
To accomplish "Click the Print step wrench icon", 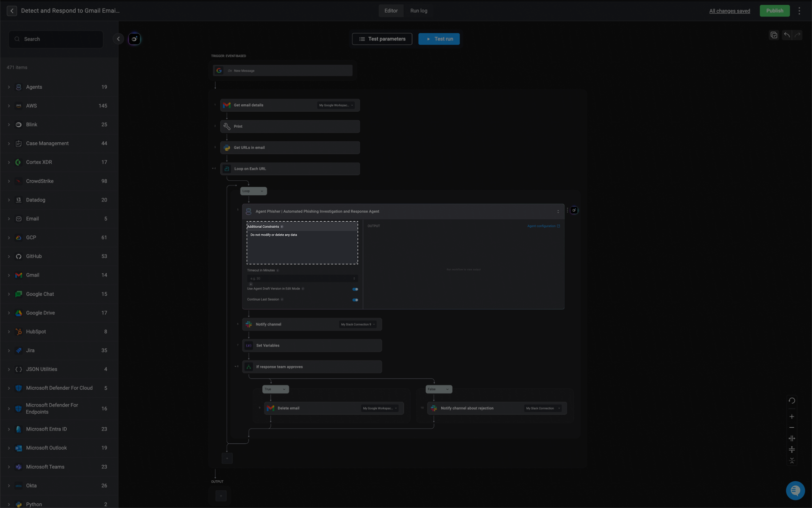I will pos(227,126).
